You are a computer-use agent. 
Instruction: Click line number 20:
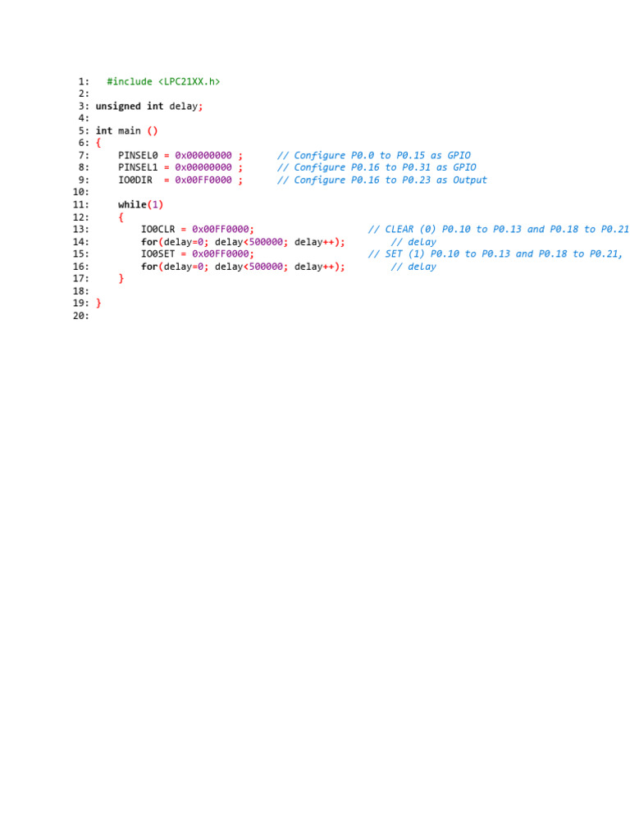[x=81, y=316]
